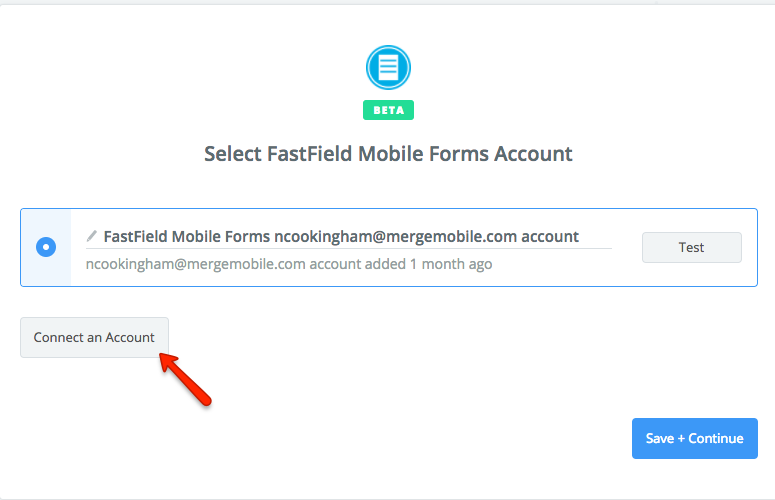Click the 'Select FastField Mobile Forms Account' heading
The width and height of the screenshot is (775, 500).
coord(388,154)
